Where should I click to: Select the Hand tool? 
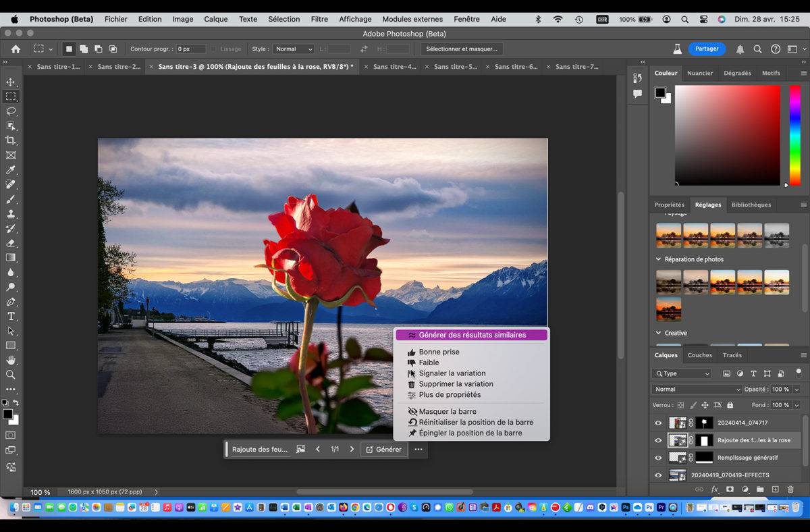click(10, 360)
